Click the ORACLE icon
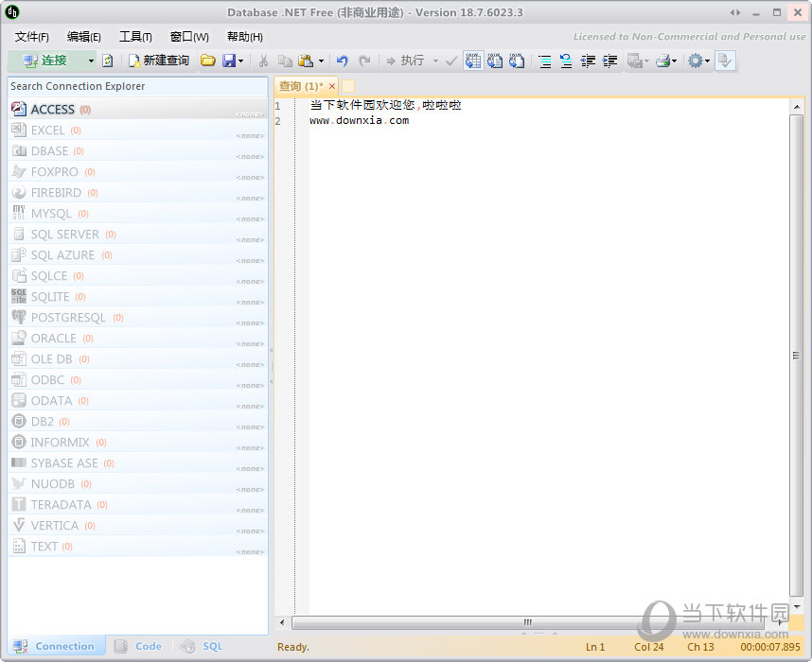Viewport: 812px width, 662px height. (x=19, y=338)
